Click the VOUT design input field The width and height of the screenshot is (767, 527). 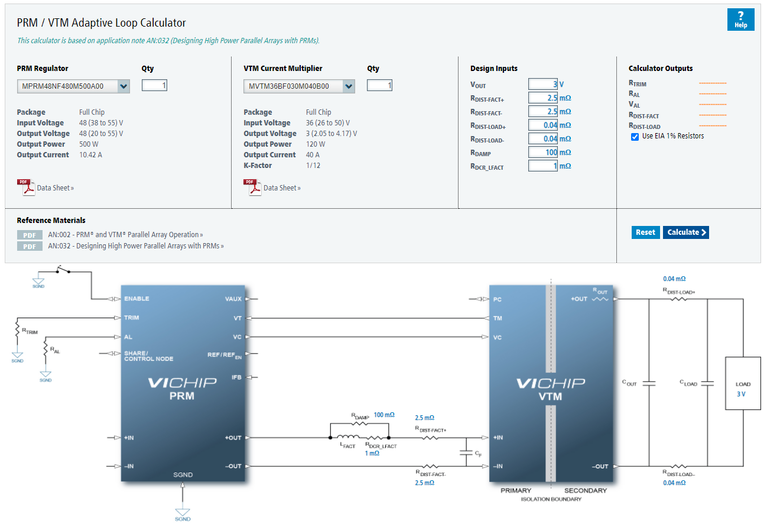pos(543,84)
